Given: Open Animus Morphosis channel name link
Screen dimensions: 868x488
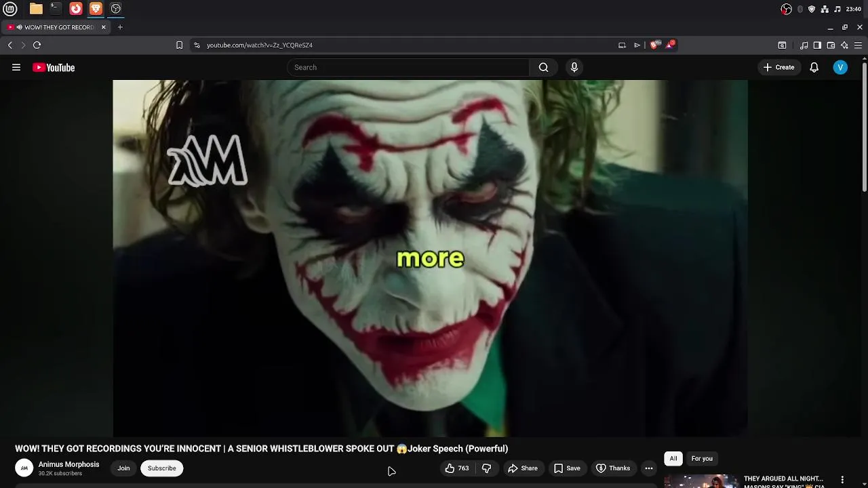Looking at the screenshot, I should pos(68,464).
